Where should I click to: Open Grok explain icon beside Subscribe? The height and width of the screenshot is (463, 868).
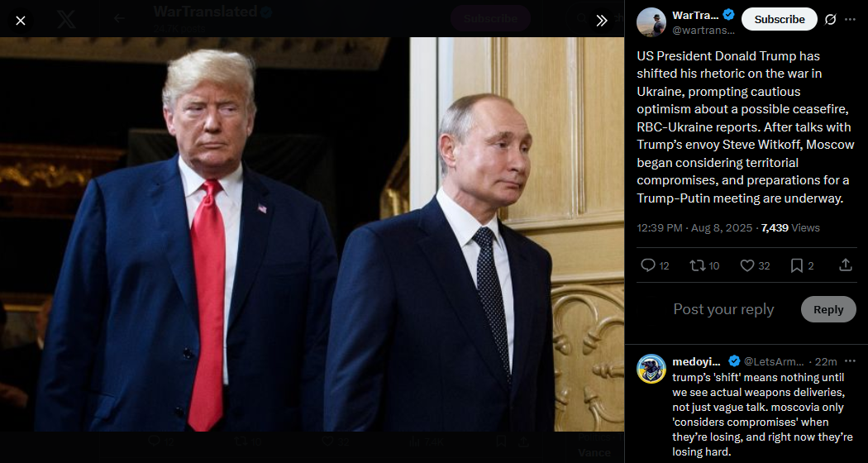tap(830, 19)
